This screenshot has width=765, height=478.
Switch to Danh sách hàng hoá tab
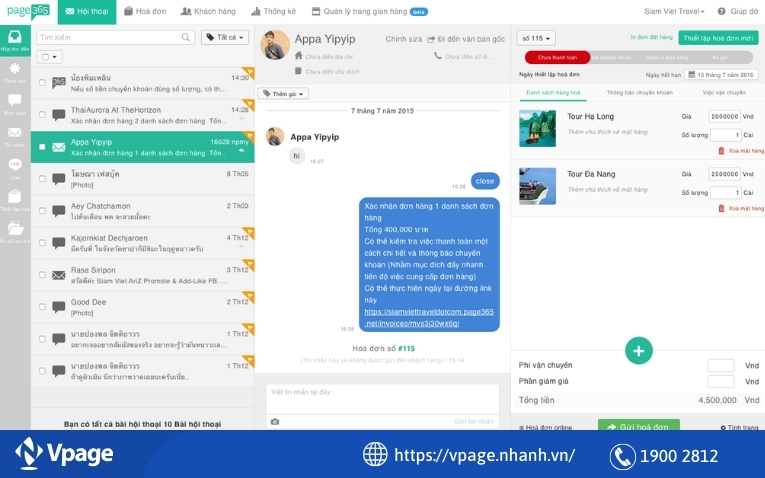point(553,92)
